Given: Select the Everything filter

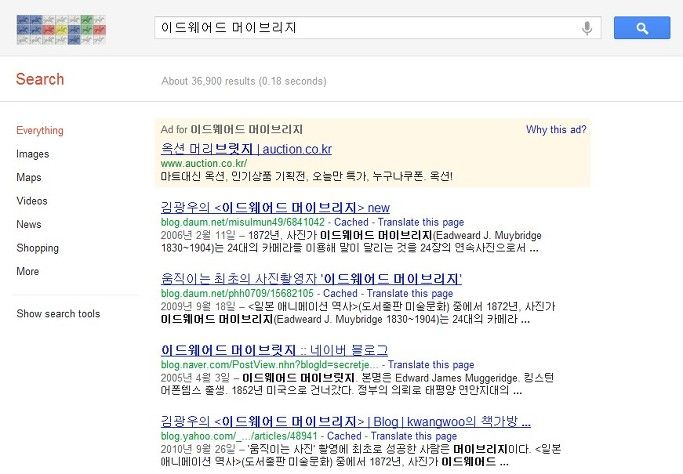Looking at the screenshot, I should coord(40,130).
